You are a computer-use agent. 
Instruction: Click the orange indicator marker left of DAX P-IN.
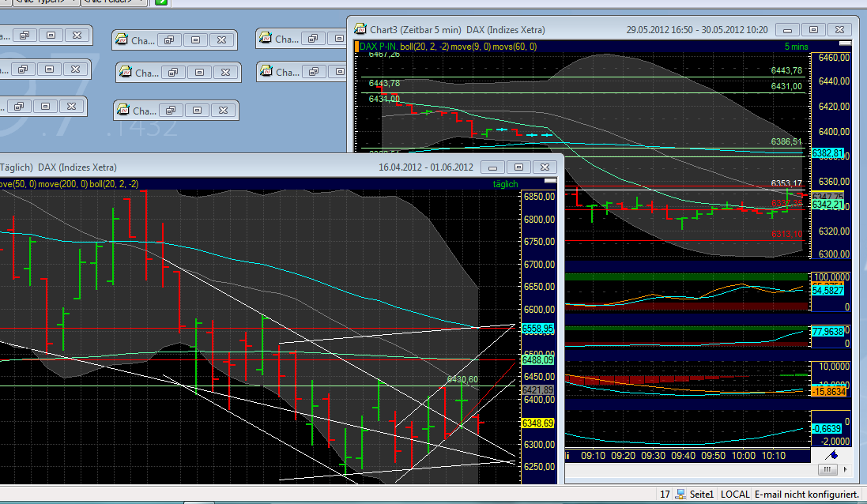click(x=358, y=47)
